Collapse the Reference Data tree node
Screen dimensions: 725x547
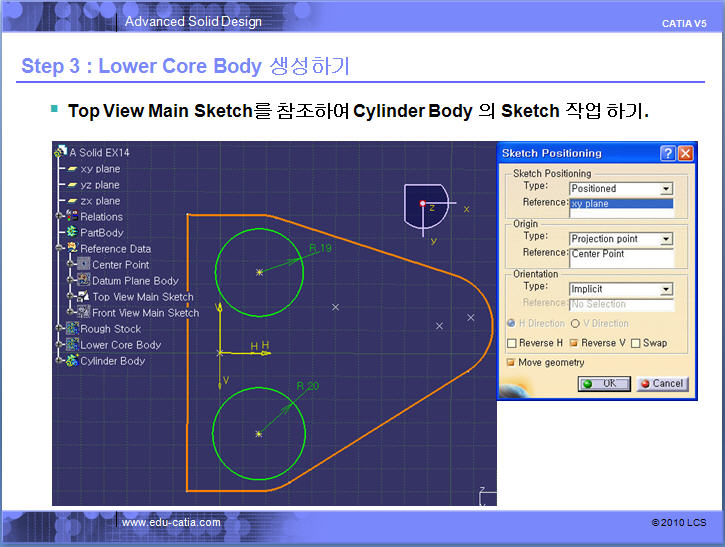click(x=59, y=248)
